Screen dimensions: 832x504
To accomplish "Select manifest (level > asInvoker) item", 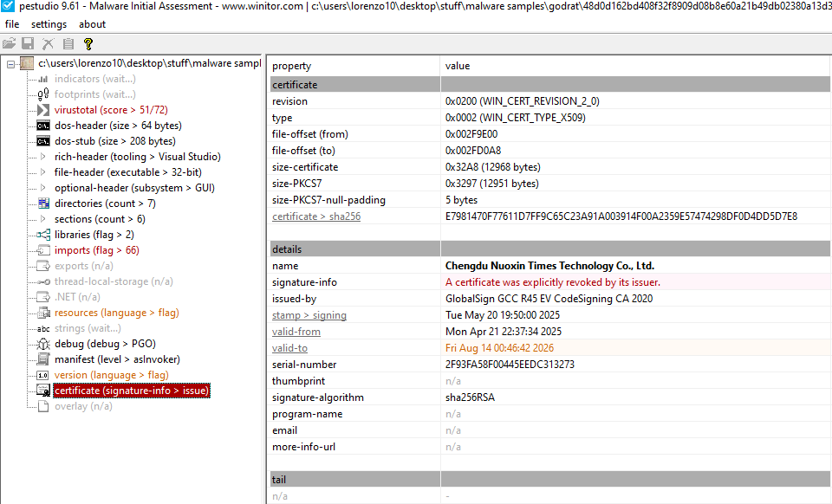I will (x=117, y=359).
